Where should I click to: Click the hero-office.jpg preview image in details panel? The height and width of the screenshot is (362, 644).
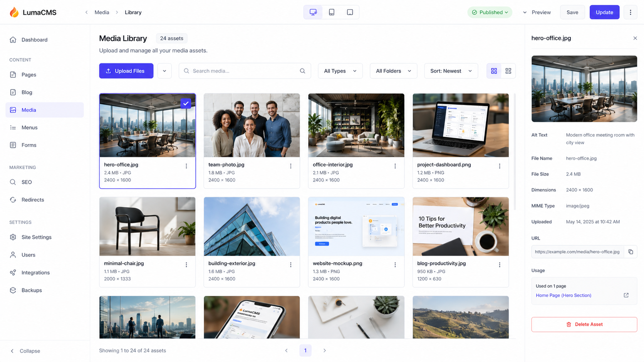tap(584, 89)
